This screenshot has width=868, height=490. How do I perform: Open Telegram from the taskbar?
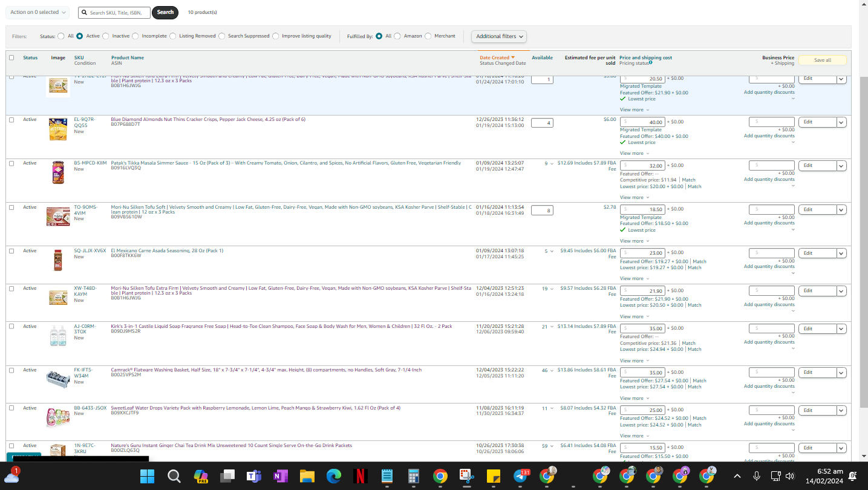pyautogui.click(x=521, y=477)
